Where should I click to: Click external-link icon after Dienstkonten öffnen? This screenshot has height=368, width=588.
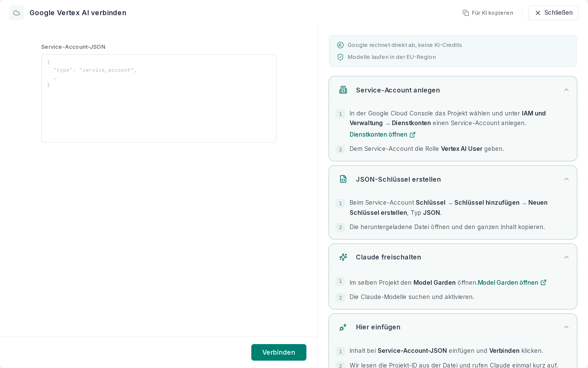[x=413, y=135]
